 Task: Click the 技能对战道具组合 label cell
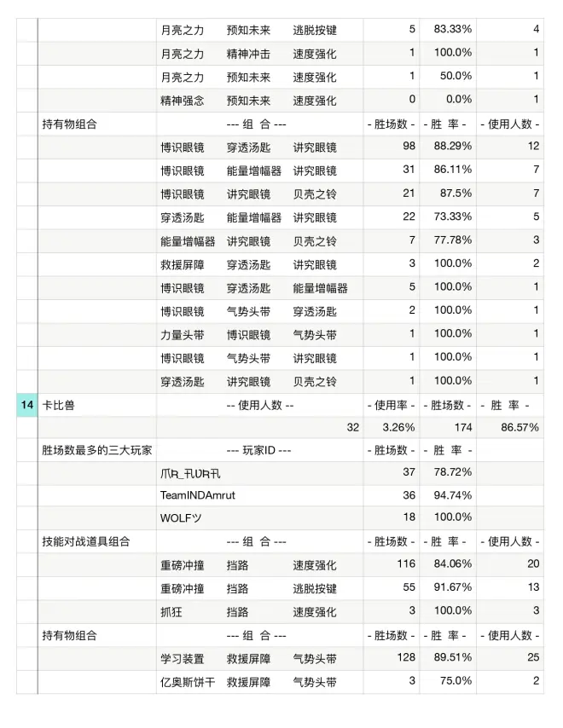click(86, 541)
